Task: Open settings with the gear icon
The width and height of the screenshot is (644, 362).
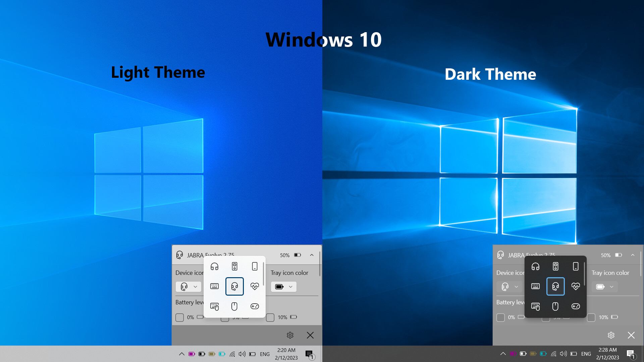Action: (290, 335)
